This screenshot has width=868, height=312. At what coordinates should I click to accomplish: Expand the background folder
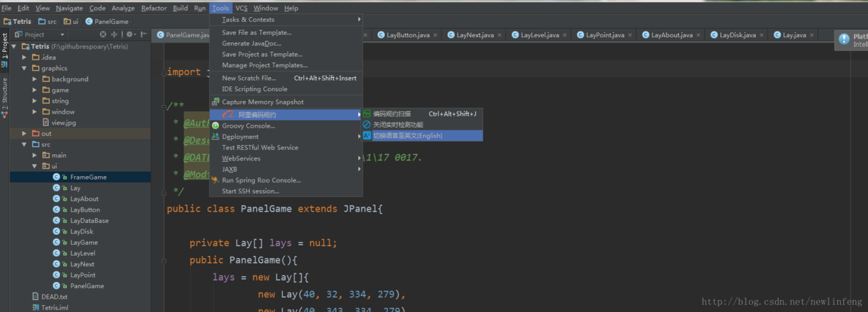pos(35,79)
